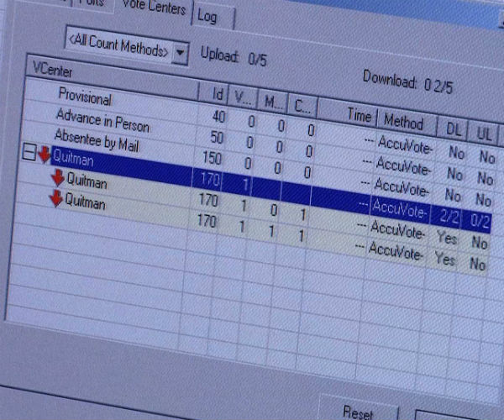
Task: Click the UL column header
Action: [485, 133]
